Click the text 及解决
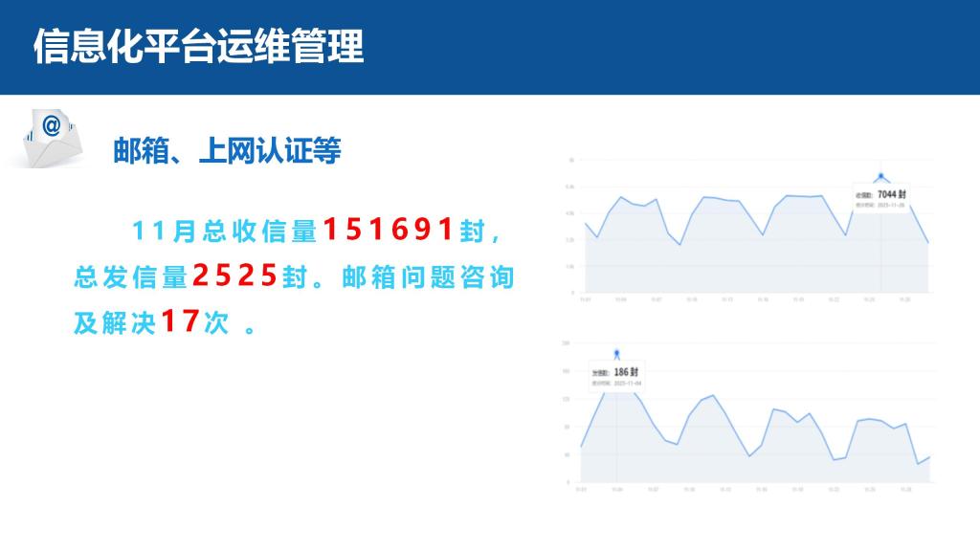980x551 pixels. pyautogui.click(x=115, y=323)
